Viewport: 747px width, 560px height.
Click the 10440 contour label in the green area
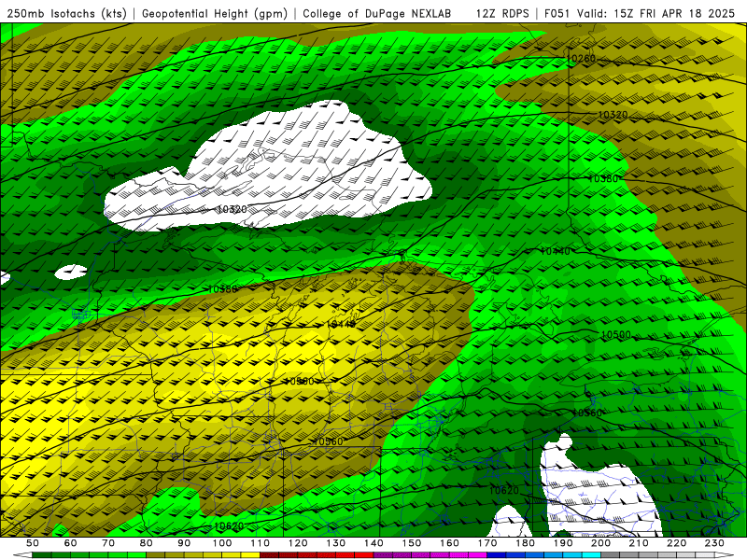(x=555, y=251)
